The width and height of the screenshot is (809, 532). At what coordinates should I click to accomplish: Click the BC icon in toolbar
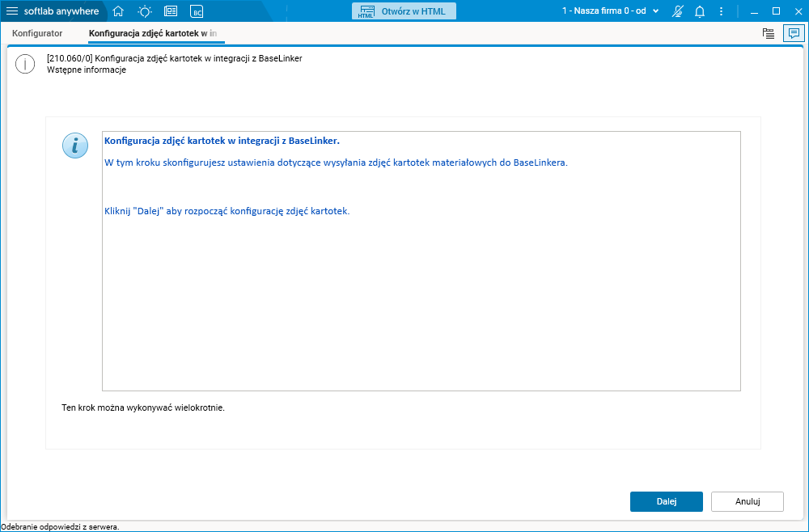click(x=197, y=11)
